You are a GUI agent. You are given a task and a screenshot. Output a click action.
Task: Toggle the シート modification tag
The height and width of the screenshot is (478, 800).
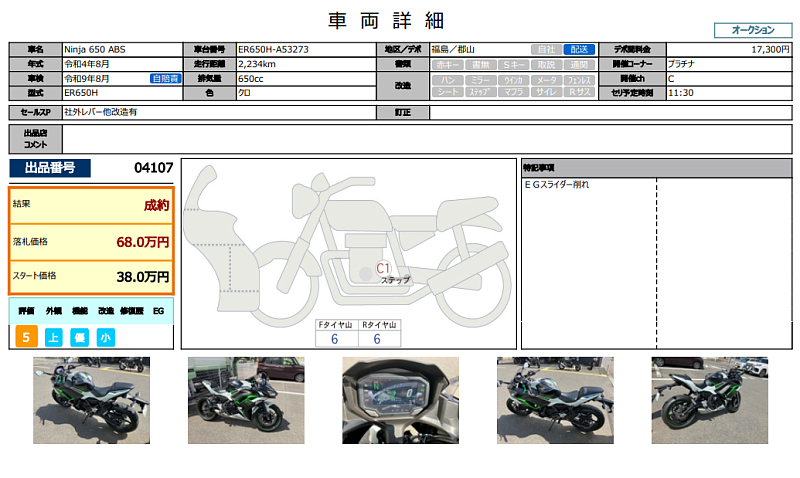[x=447, y=92]
